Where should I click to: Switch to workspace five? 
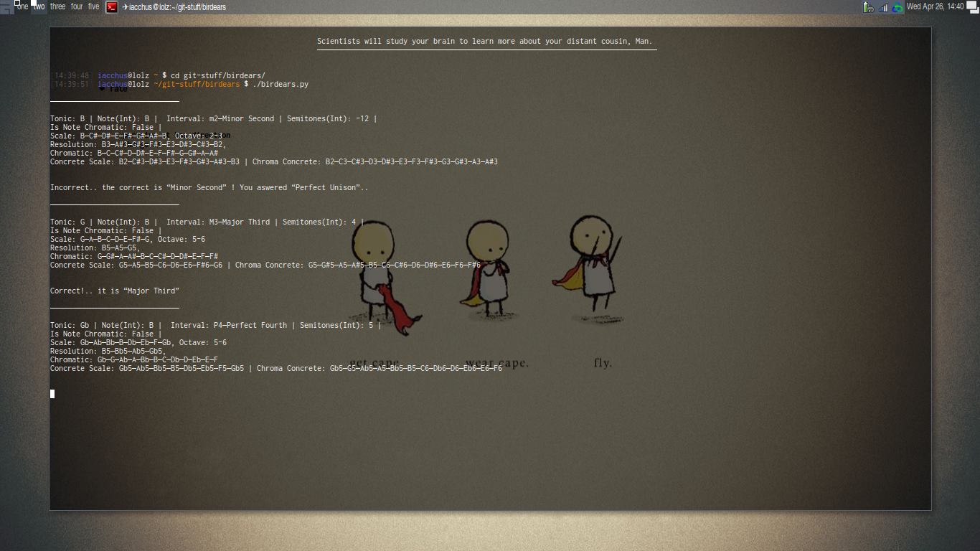pos(93,6)
